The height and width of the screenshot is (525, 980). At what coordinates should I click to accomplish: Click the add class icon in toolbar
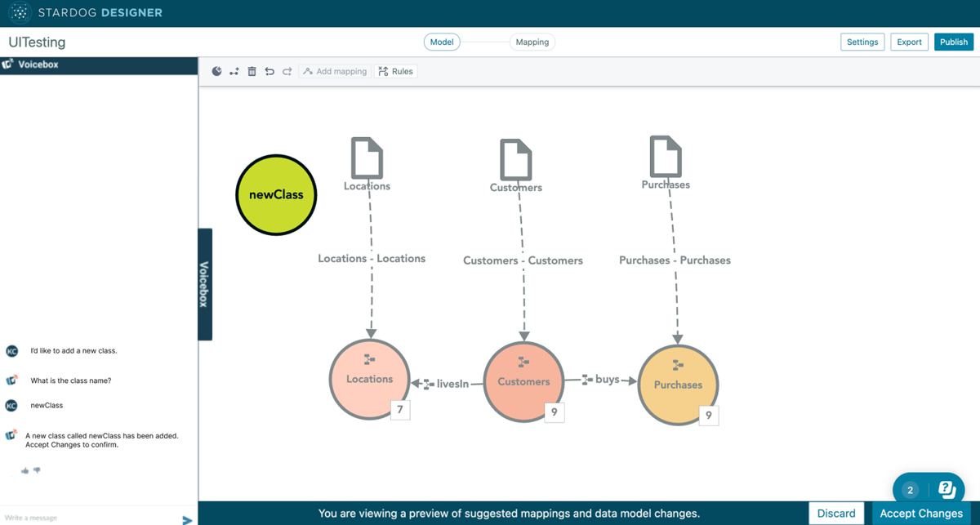216,72
